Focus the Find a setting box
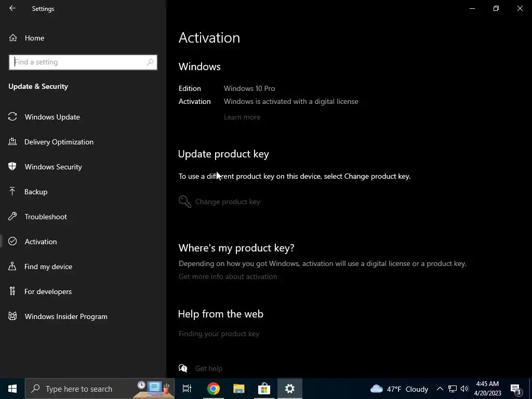 [x=83, y=62]
